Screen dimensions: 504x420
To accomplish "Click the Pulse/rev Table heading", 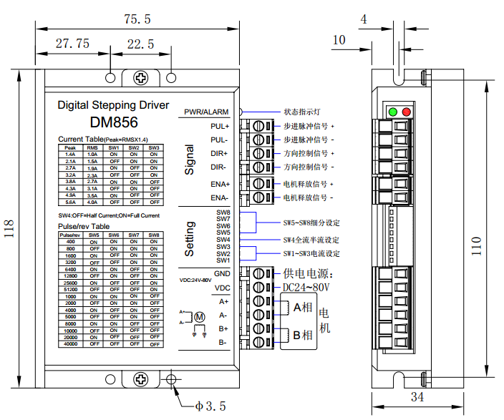I will 84,226.
